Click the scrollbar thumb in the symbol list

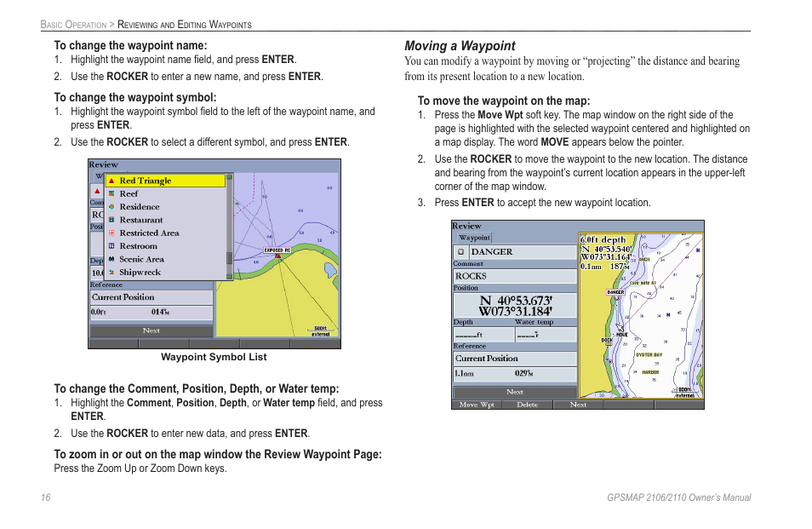click(x=230, y=258)
